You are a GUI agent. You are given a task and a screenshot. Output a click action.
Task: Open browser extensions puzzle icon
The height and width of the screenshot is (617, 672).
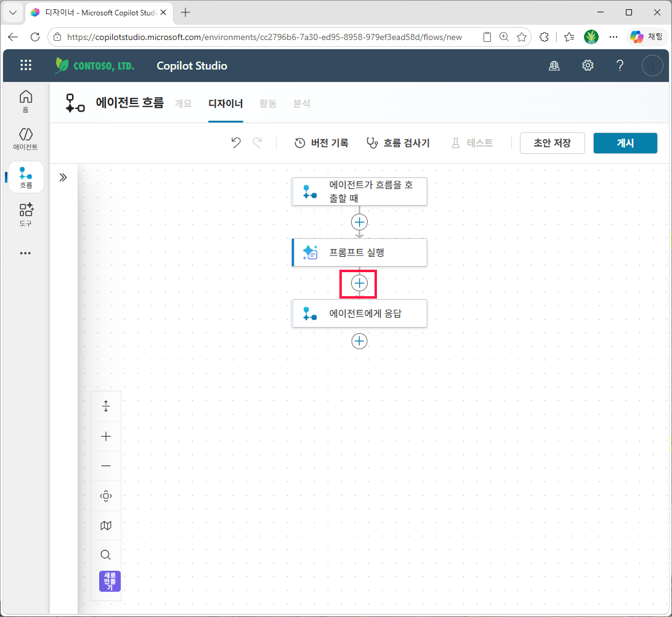[x=544, y=38]
